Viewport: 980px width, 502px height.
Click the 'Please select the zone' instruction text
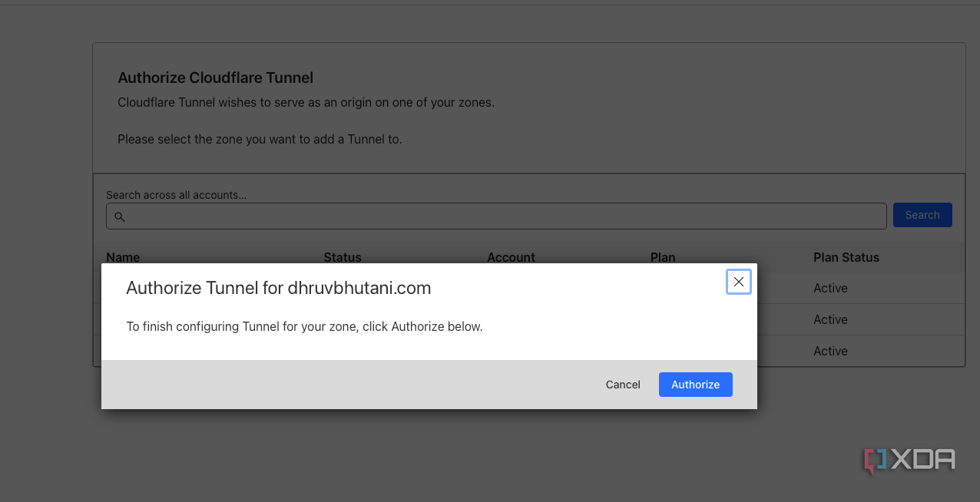click(260, 140)
